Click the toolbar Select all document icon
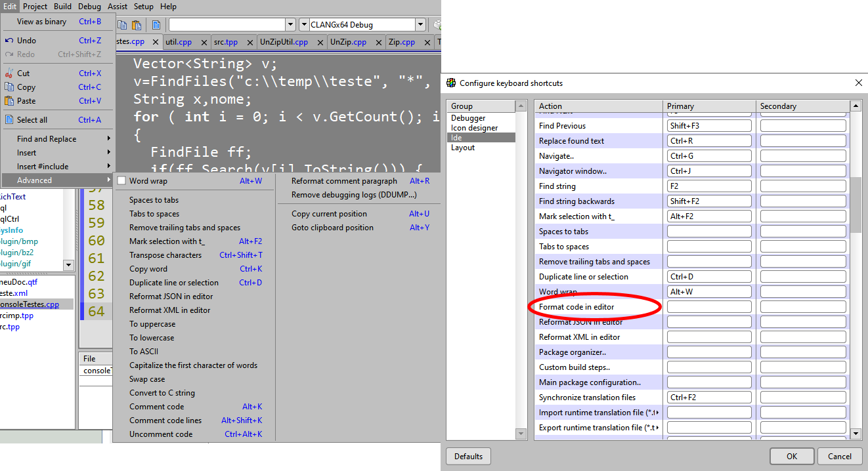 156,25
